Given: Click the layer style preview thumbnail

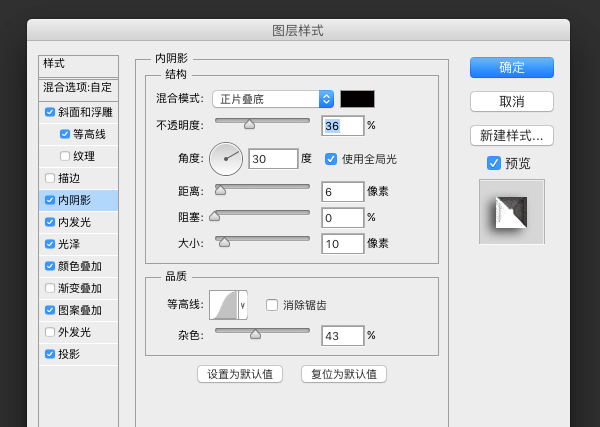Looking at the screenshot, I should coord(511,212).
